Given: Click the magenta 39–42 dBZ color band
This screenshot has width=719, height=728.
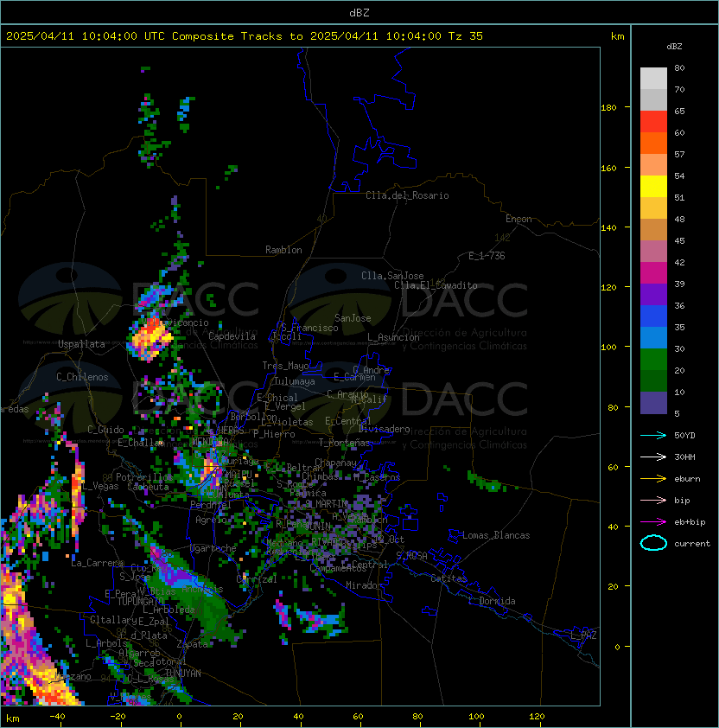Looking at the screenshot, I should [x=653, y=272].
